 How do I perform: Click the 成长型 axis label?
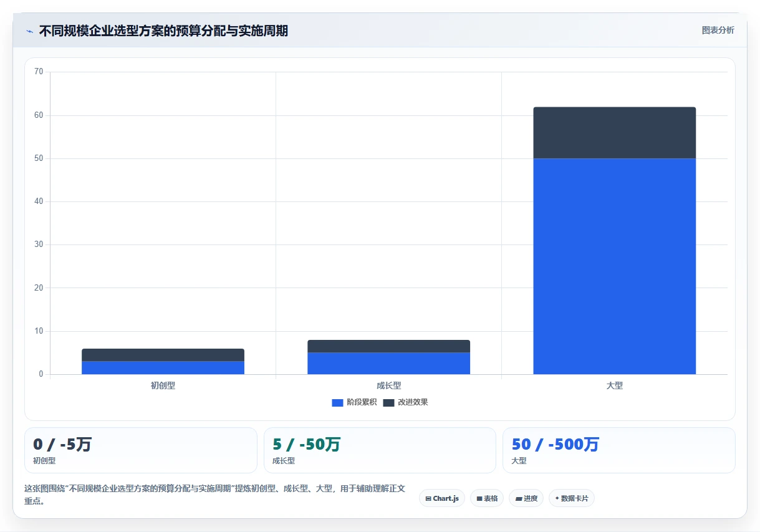coord(388,385)
